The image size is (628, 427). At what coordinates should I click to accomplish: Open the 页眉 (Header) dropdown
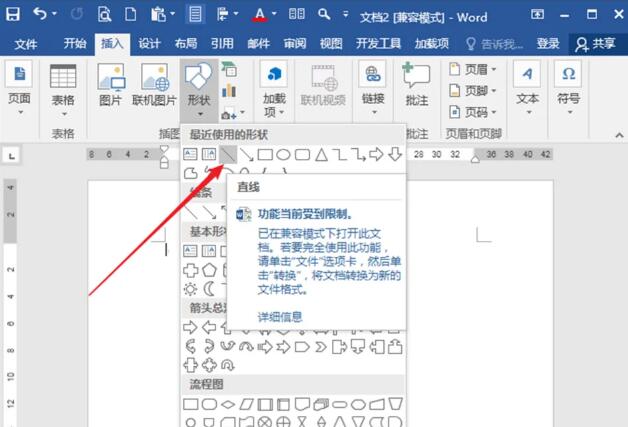pos(473,70)
